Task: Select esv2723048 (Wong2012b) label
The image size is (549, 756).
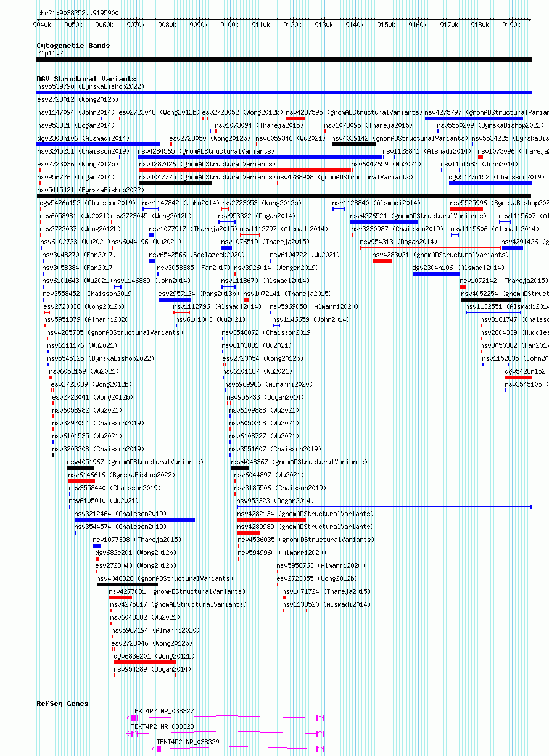Action: [159, 112]
